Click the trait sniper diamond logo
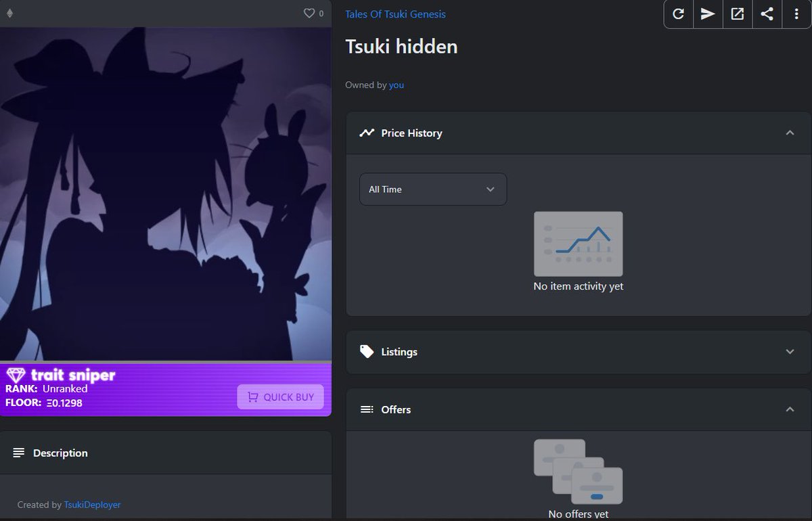Viewport: 812px width, 521px height. point(16,376)
